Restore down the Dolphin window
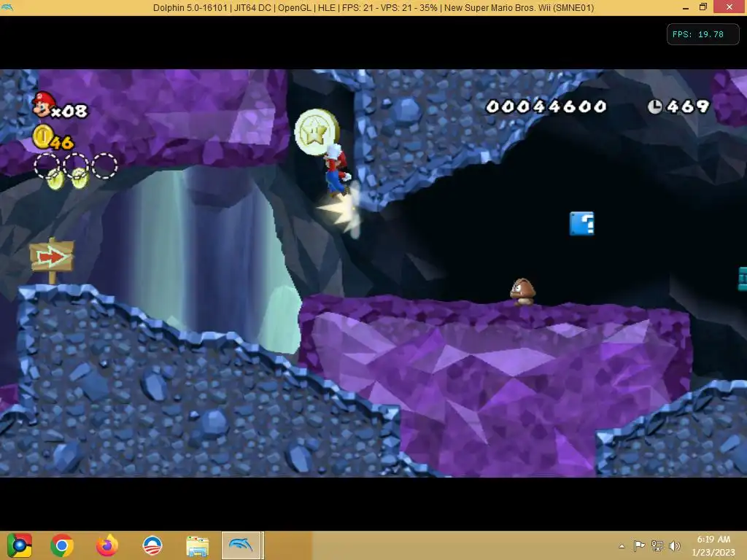The width and height of the screenshot is (747, 560). tap(703, 7)
